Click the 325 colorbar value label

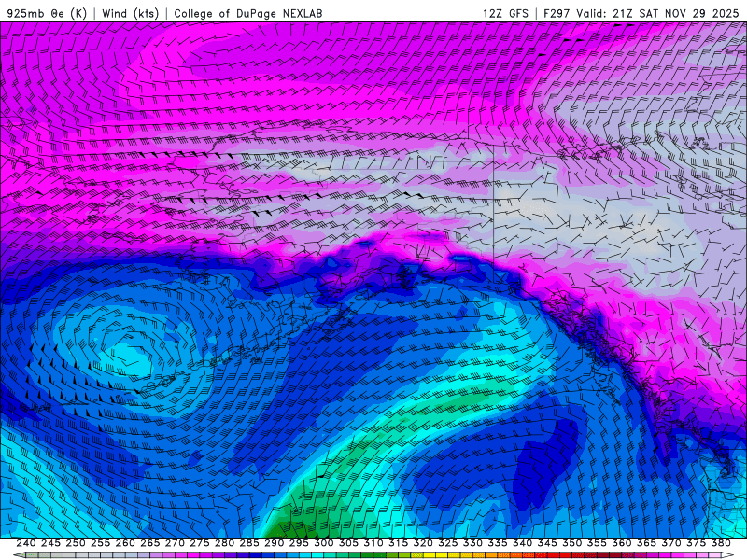(x=448, y=543)
